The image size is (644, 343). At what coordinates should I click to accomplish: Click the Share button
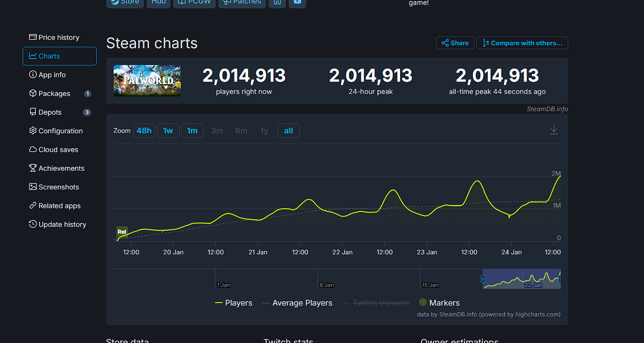pos(455,43)
